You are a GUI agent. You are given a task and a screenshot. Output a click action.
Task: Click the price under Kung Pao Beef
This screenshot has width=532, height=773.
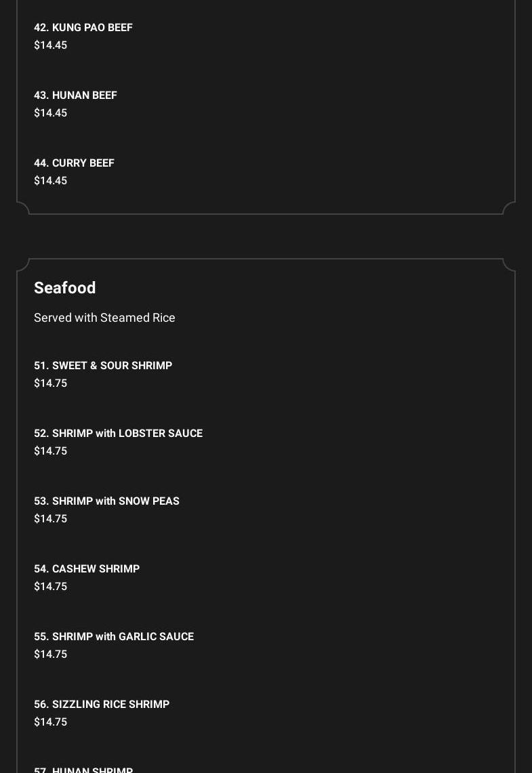(51, 45)
